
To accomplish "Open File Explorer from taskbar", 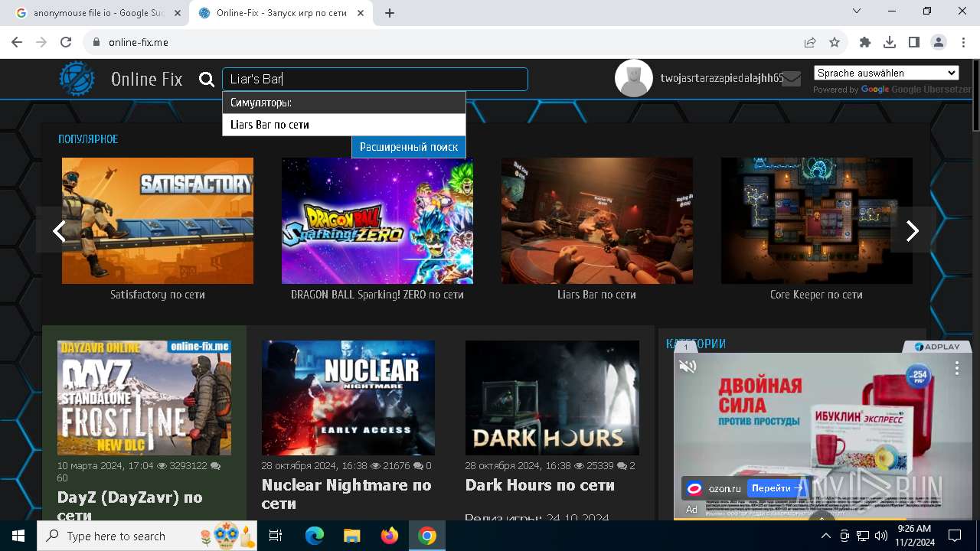I will click(351, 536).
